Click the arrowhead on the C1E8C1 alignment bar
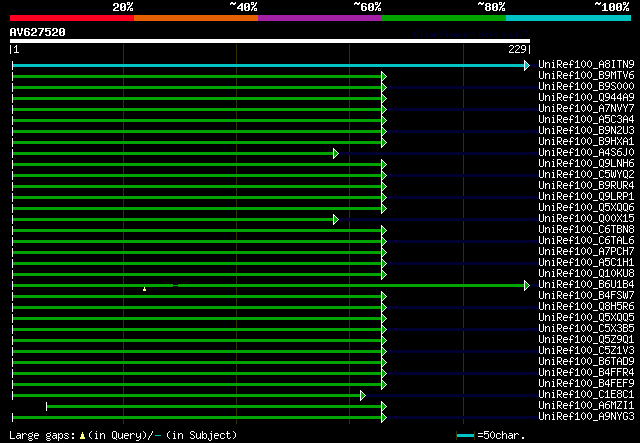The image size is (640, 443). 363,395
